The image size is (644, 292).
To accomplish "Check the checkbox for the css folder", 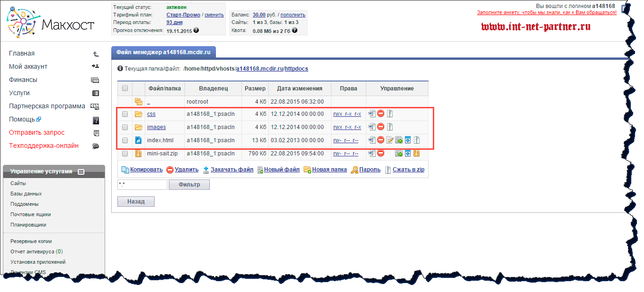I will (x=125, y=114).
